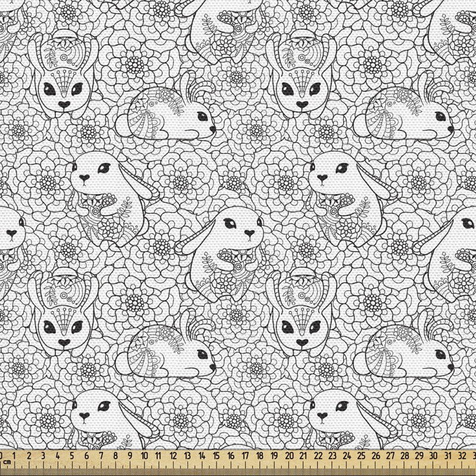Image resolution: width=476 pixels, height=476 pixels.
Task: Click the number 2 on the ruler
Action: pyautogui.click(x=29, y=456)
